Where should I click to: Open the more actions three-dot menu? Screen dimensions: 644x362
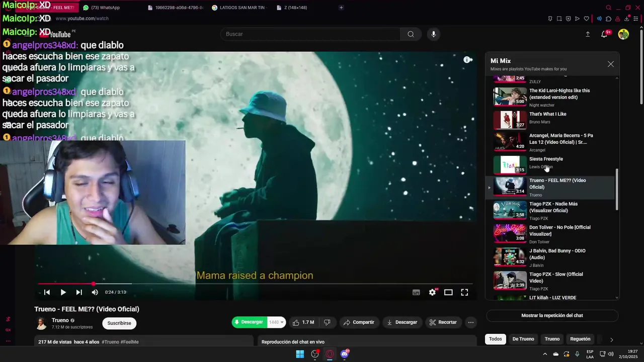pos(471,322)
